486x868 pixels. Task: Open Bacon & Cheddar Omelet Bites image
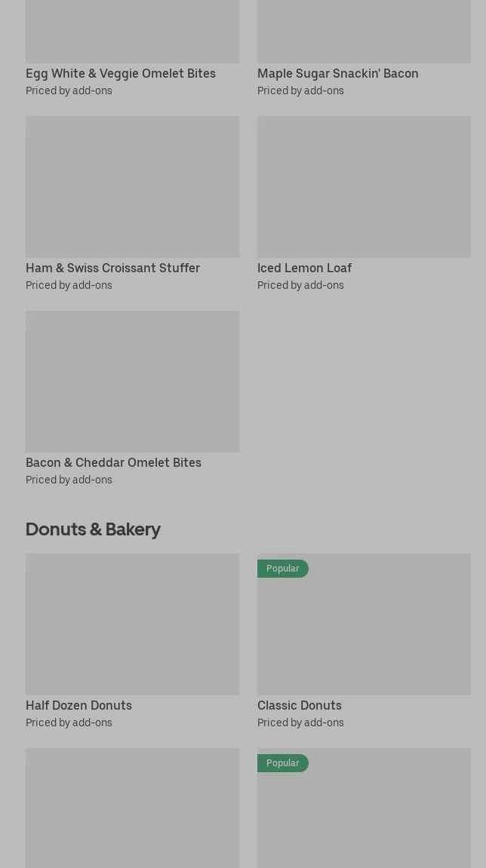click(133, 382)
